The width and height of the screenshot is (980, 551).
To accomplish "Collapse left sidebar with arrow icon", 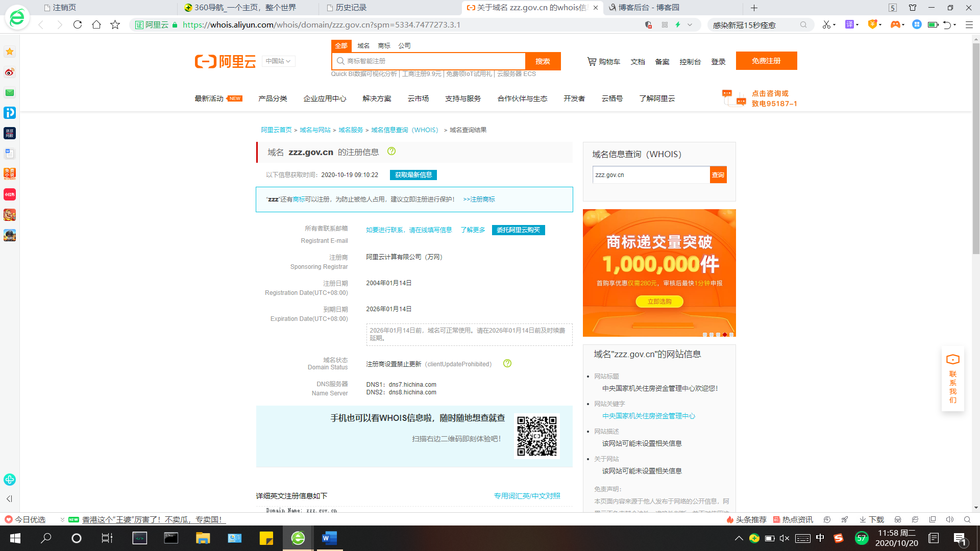I will [x=9, y=498].
